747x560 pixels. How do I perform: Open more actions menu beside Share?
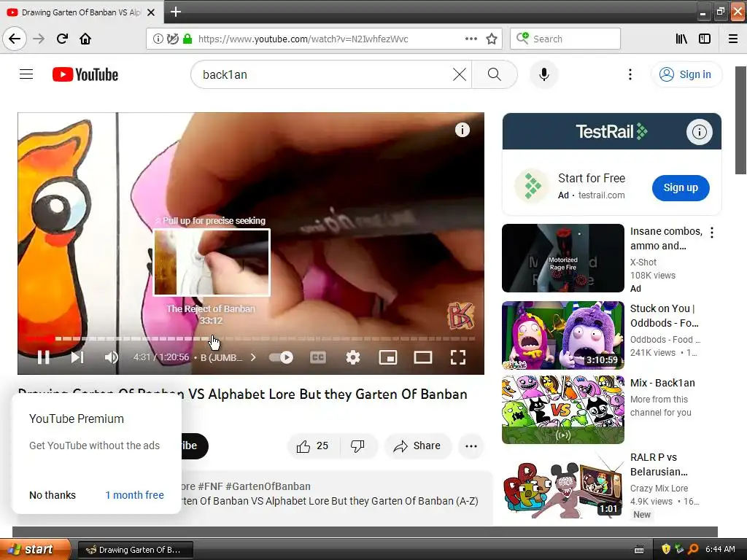[x=471, y=446]
